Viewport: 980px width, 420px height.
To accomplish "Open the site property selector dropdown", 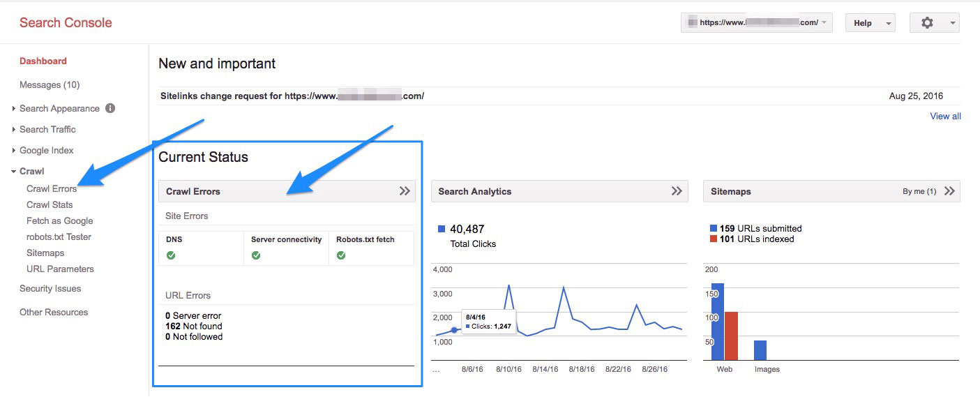I will click(757, 23).
